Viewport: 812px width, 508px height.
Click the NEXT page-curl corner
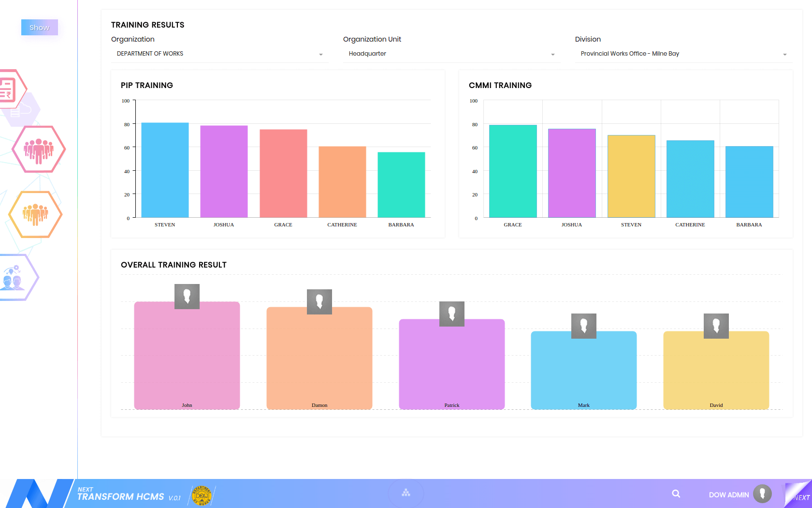tap(799, 495)
